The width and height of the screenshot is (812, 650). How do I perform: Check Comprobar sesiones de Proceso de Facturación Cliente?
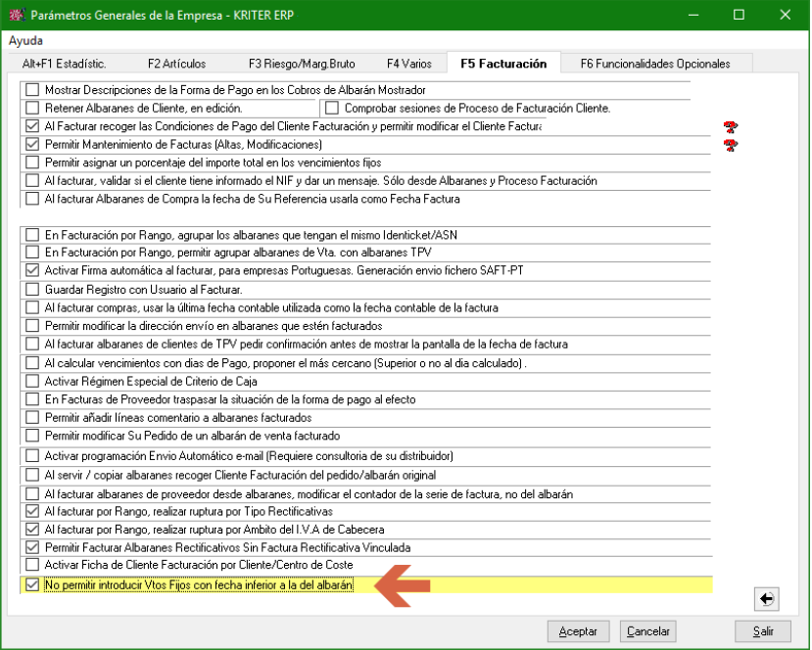pyautogui.click(x=332, y=108)
